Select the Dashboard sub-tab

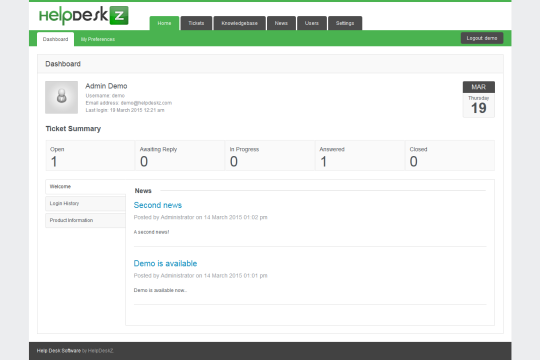tap(55, 39)
